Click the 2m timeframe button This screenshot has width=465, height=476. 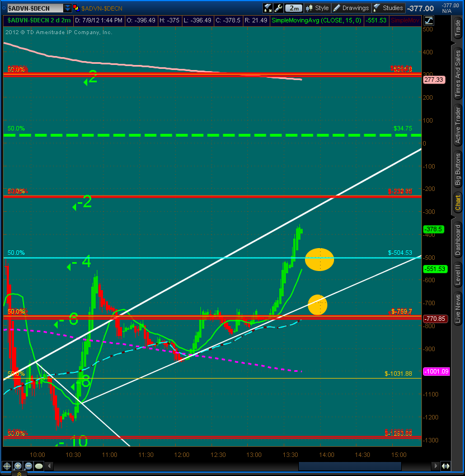point(294,8)
